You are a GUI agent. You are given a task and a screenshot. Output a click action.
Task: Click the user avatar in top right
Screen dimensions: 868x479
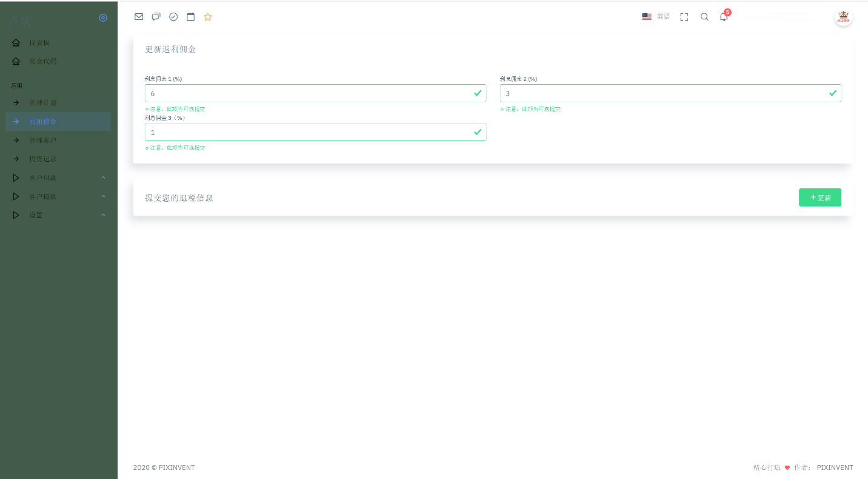(x=843, y=17)
